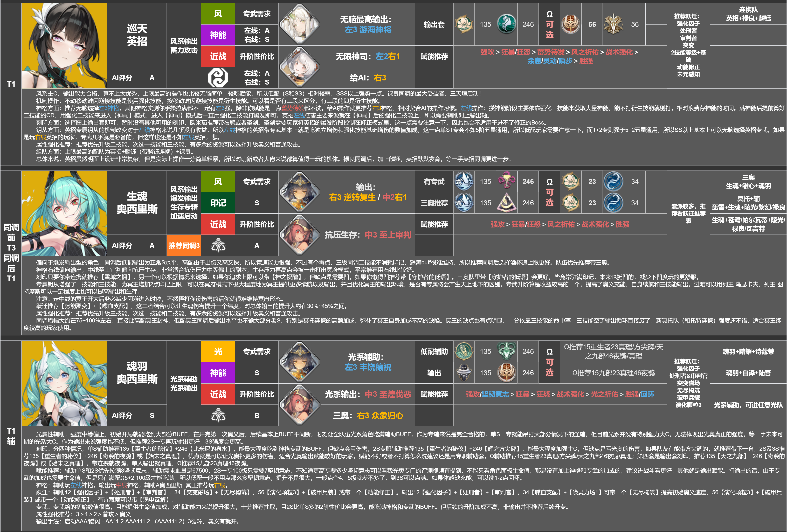Open the 生魂奥西里斯 character portrait
Image resolution: width=787 pixels, height=532 pixels.
click(x=64, y=213)
